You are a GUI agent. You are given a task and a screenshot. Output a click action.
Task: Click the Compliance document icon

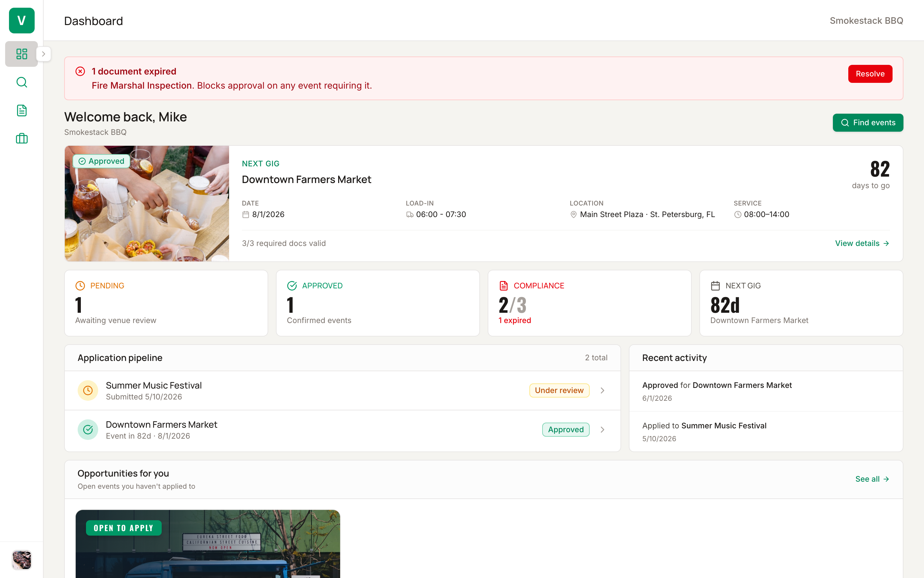pyautogui.click(x=504, y=286)
